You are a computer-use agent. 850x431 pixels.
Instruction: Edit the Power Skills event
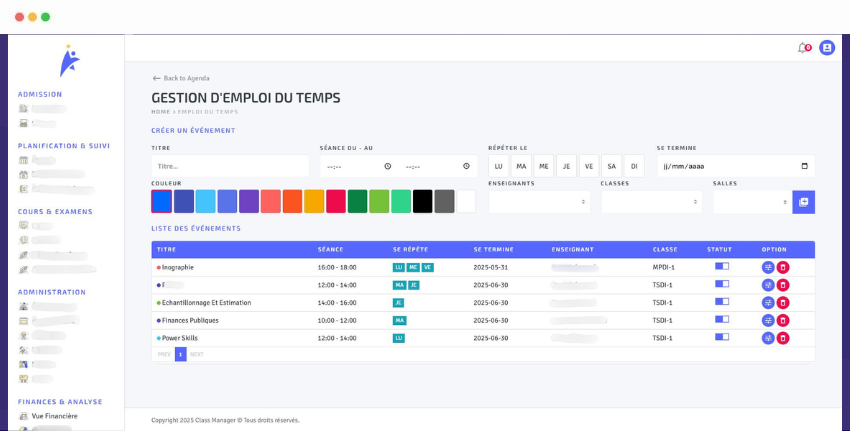768,338
